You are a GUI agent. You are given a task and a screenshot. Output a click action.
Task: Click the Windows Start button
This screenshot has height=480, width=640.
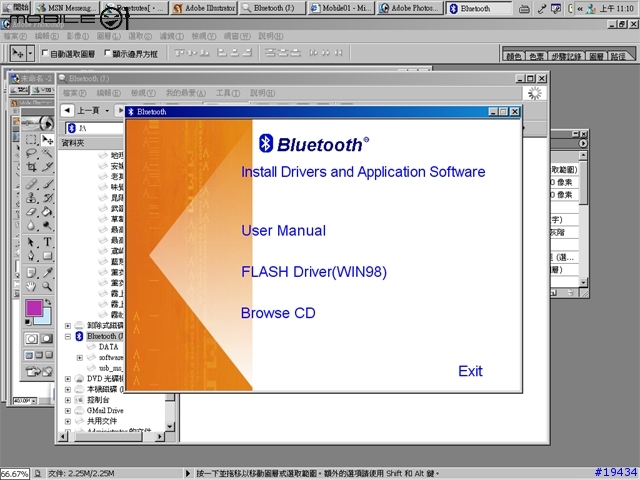(x=15, y=7)
